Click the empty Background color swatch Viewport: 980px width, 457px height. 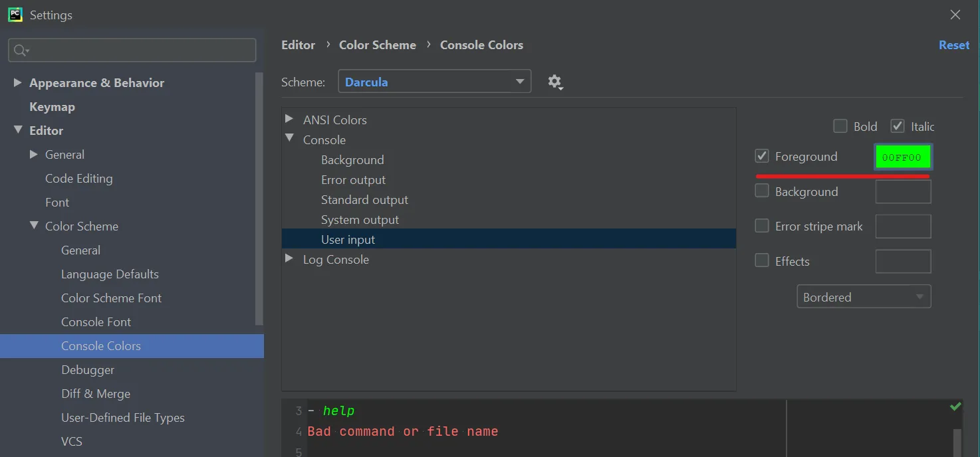(x=903, y=191)
